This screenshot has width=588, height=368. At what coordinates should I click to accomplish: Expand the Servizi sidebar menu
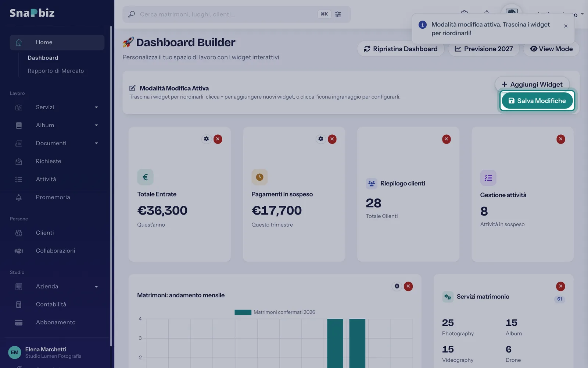(x=57, y=107)
